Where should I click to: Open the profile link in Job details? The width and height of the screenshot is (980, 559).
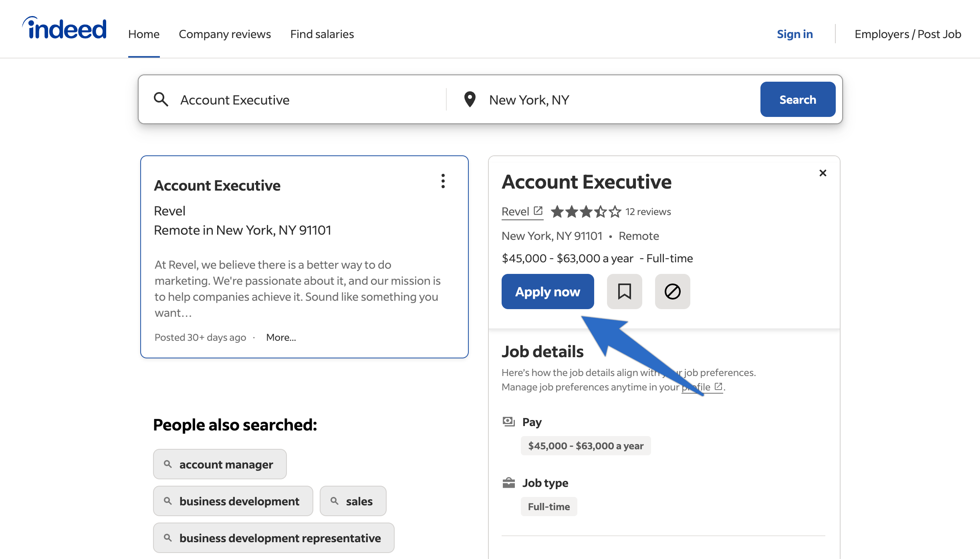coord(702,387)
